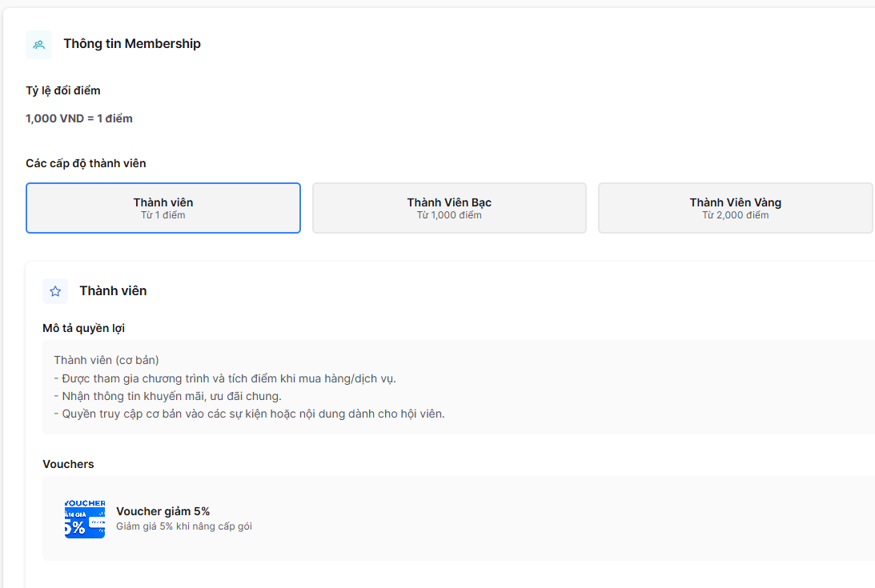875x588 pixels.
Task: Click the star icon beside Thành viên
Action: (x=55, y=291)
